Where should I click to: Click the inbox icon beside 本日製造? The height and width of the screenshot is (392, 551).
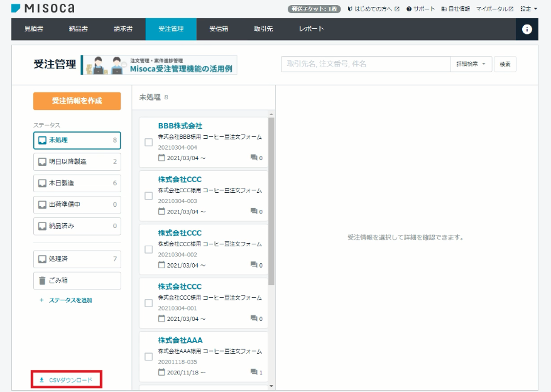point(42,183)
